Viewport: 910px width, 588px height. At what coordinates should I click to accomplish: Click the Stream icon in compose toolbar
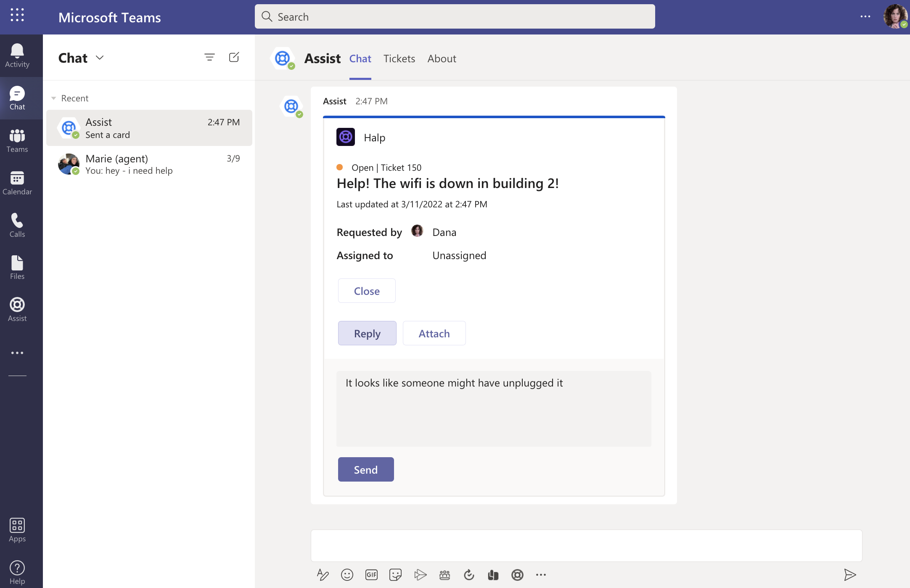click(420, 575)
